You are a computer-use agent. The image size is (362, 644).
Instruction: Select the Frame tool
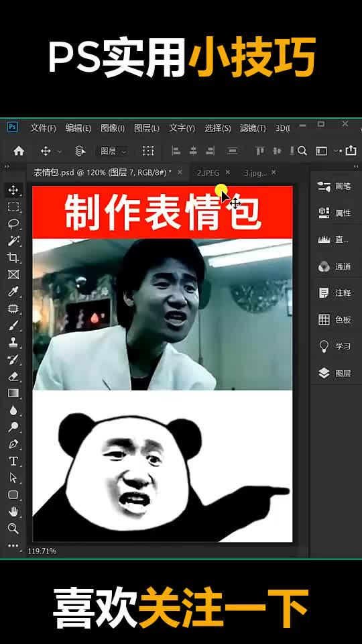tap(13, 274)
